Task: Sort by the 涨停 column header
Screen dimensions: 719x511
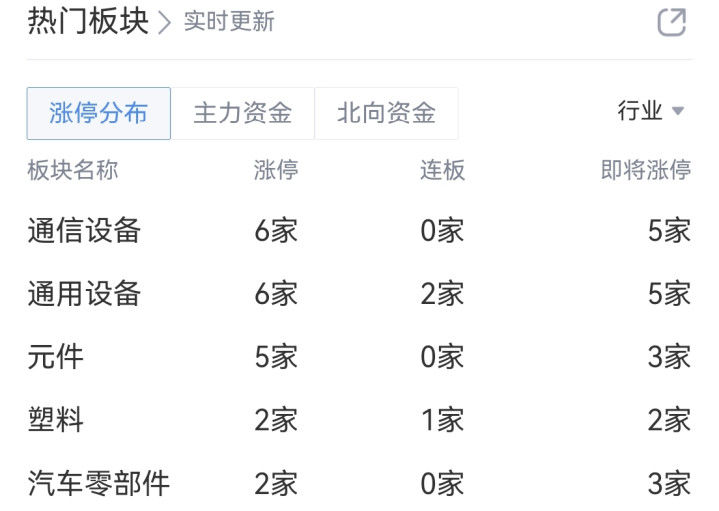Action: coord(276,170)
